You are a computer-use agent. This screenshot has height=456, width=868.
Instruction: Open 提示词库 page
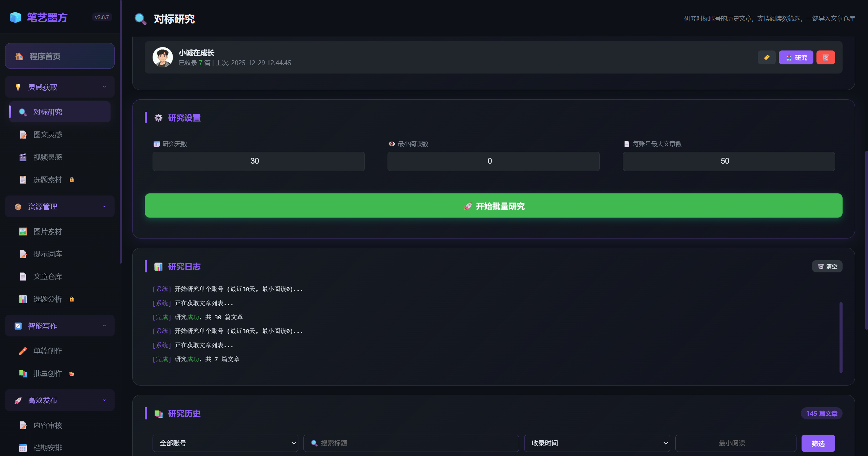(47, 254)
